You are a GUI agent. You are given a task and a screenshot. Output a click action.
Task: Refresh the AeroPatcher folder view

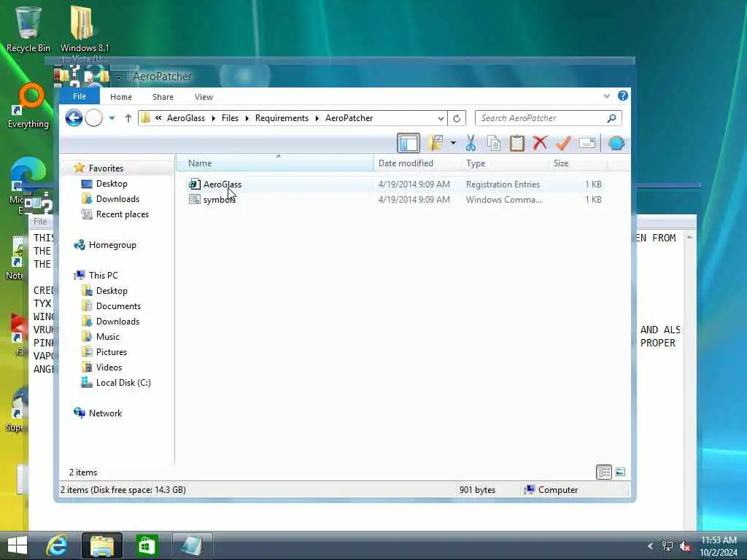click(x=457, y=118)
